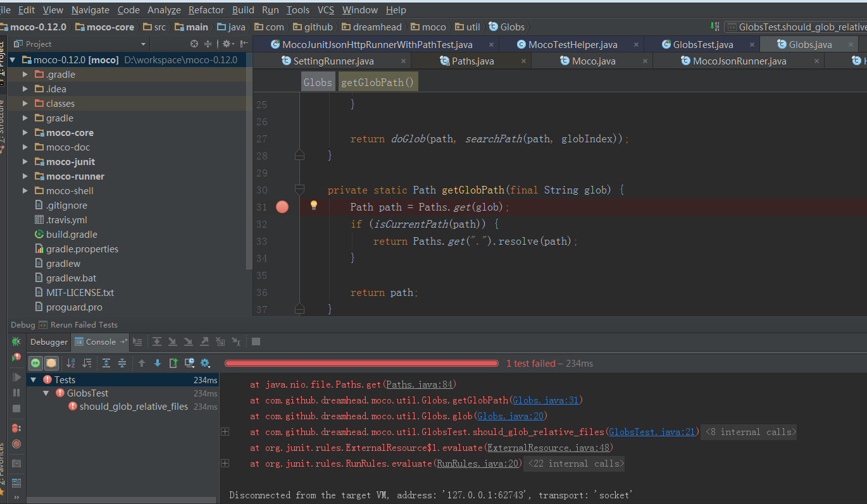Screen dimensions: 867x504
Task: Select the Step Over icon
Action: coord(157,341)
